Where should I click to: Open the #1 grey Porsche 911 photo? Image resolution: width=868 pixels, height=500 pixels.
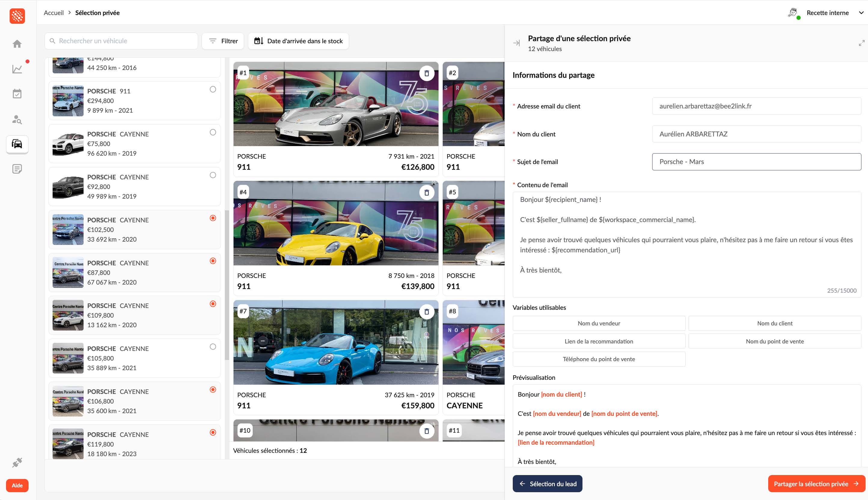pos(336,104)
